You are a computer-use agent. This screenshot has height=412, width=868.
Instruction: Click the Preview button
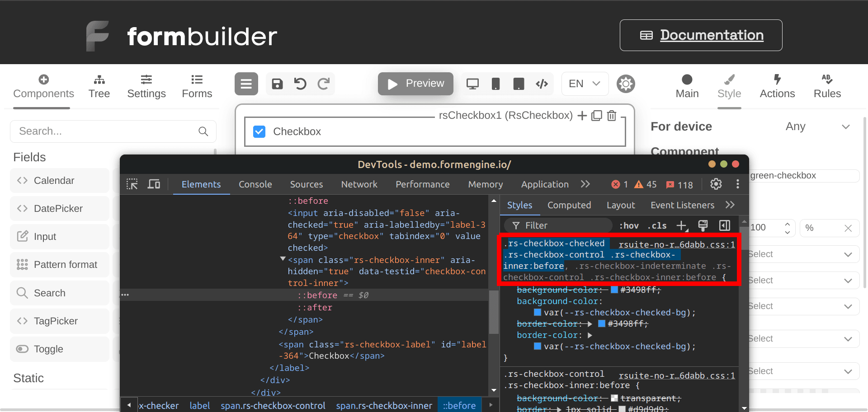[415, 84]
